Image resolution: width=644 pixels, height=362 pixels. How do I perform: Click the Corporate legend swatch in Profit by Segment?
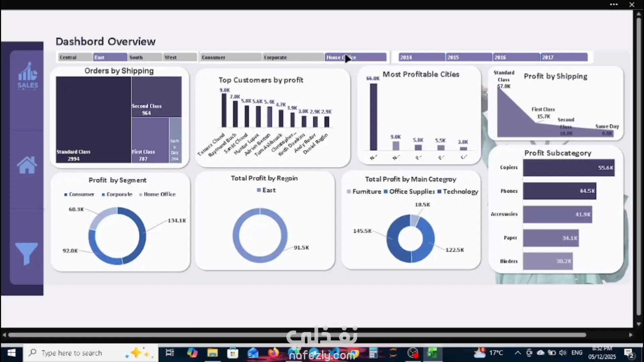(103, 194)
